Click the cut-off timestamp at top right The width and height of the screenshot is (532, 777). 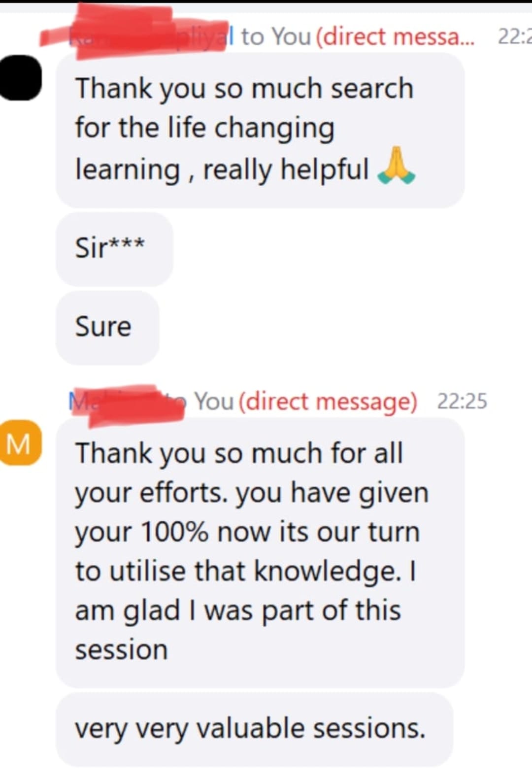tap(514, 36)
